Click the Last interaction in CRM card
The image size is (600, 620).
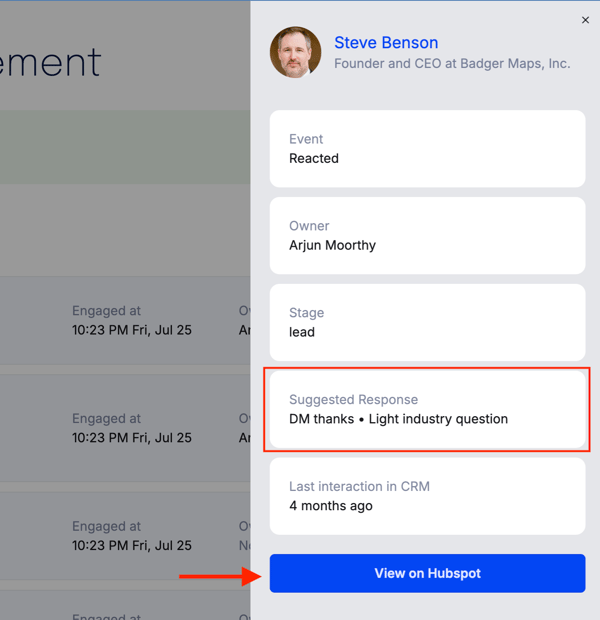coord(427,496)
